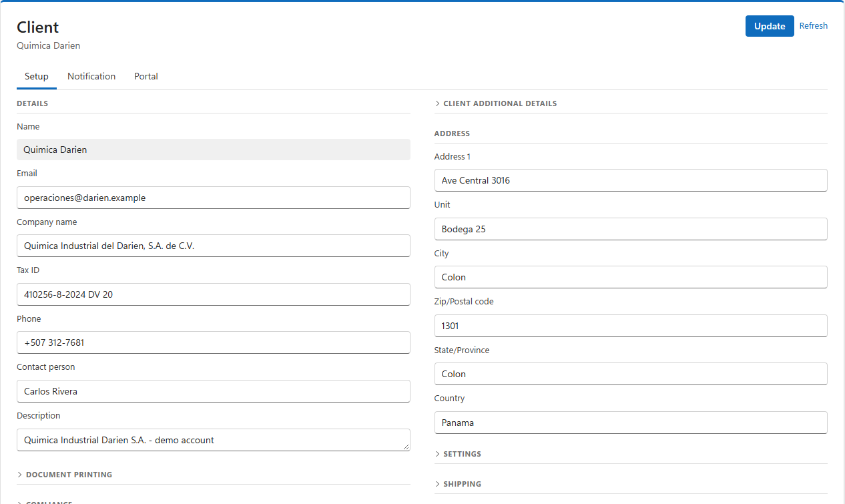Click the City input field
This screenshot has height=504, width=845.
[x=631, y=277]
